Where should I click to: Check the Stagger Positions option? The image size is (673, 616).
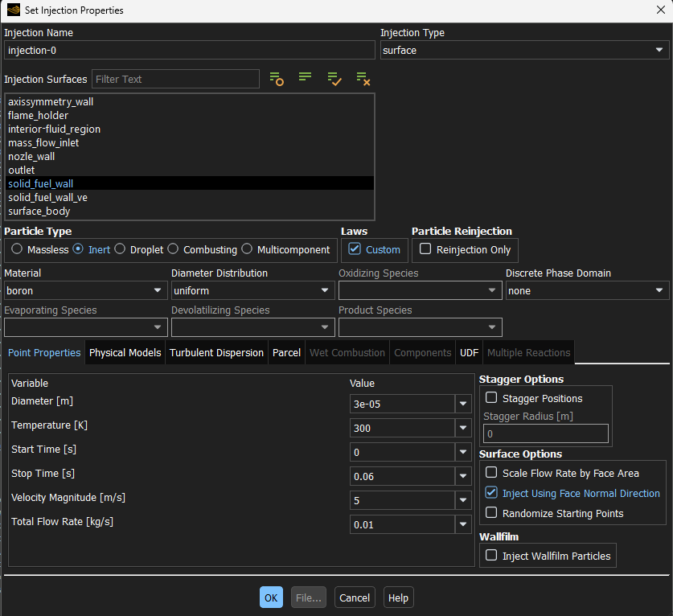492,398
